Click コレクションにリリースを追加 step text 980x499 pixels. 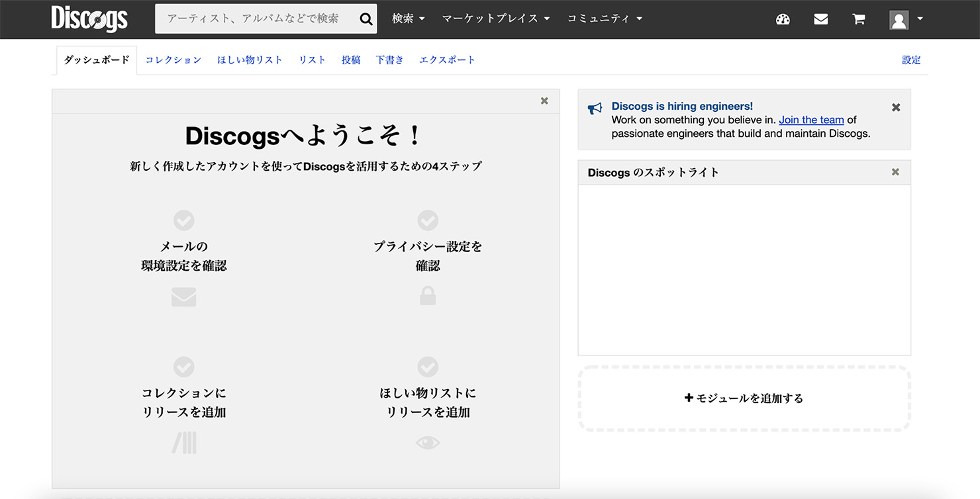pyautogui.click(x=184, y=402)
